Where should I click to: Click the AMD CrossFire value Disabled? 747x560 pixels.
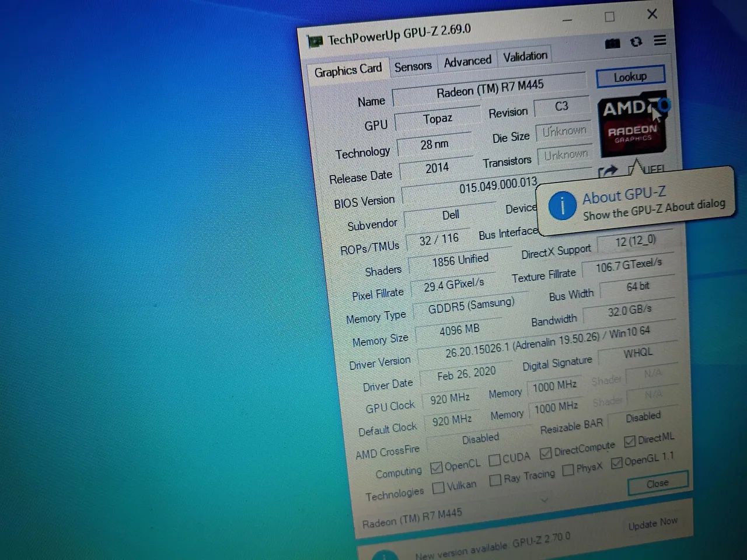point(480,439)
